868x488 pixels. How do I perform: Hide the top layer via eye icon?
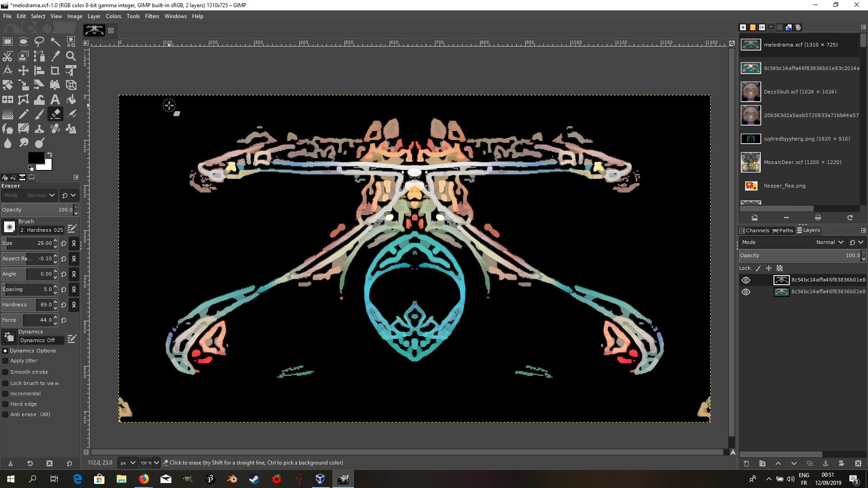pos(746,280)
